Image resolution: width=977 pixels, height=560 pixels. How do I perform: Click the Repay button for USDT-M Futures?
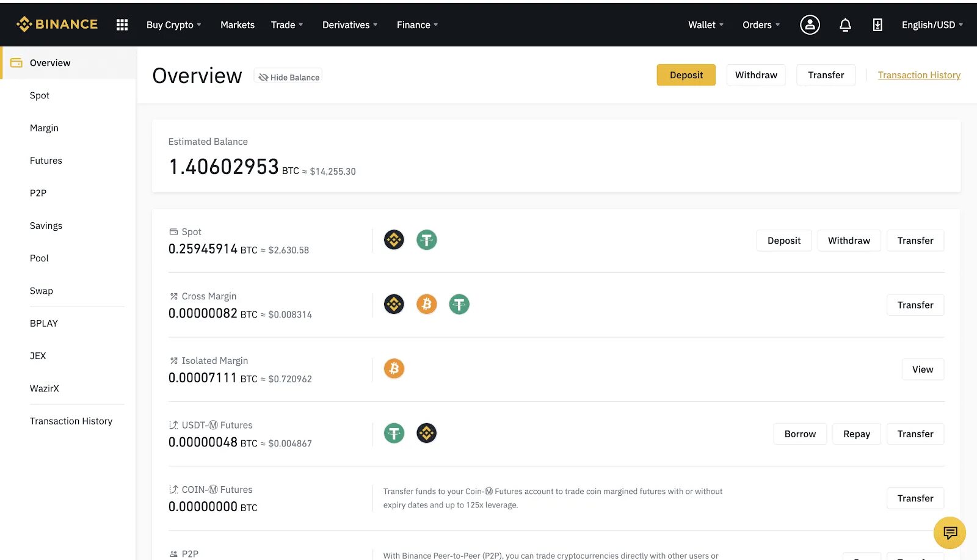856,434
